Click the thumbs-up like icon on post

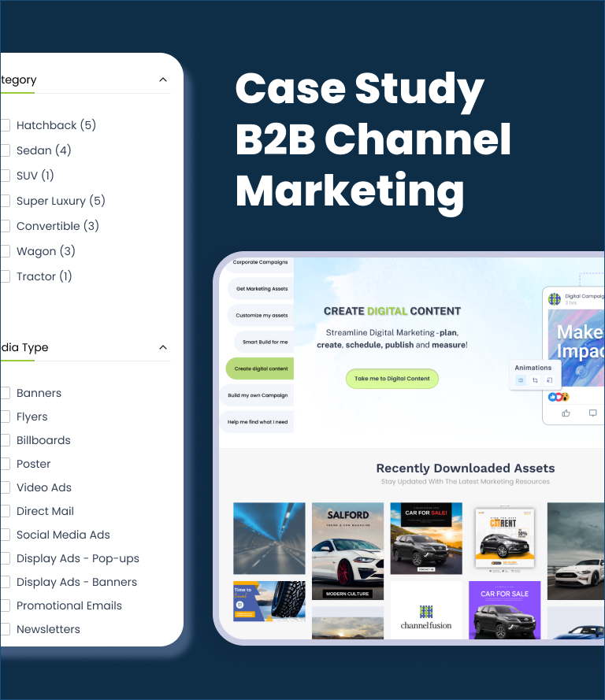tap(566, 413)
